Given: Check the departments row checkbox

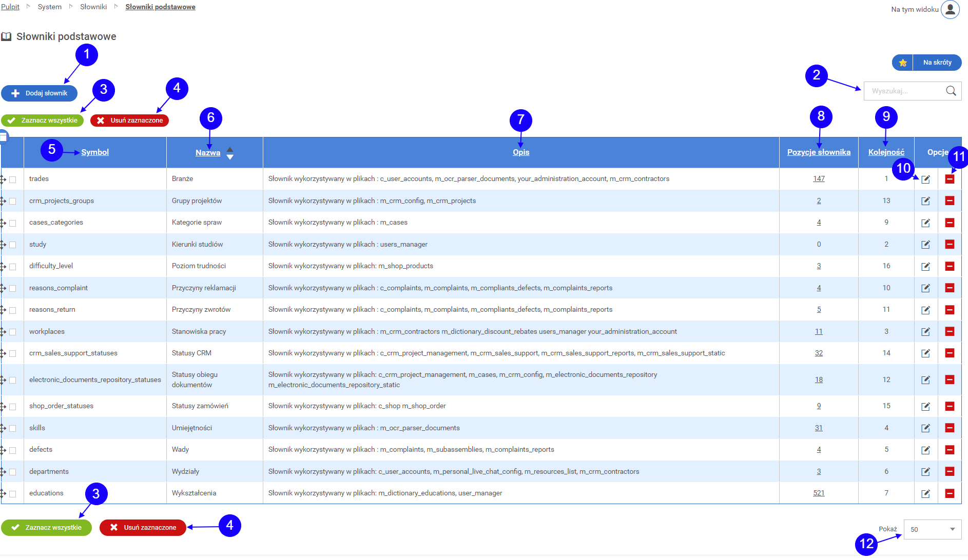Looking at the screenshot, I should tap(13, 472).
